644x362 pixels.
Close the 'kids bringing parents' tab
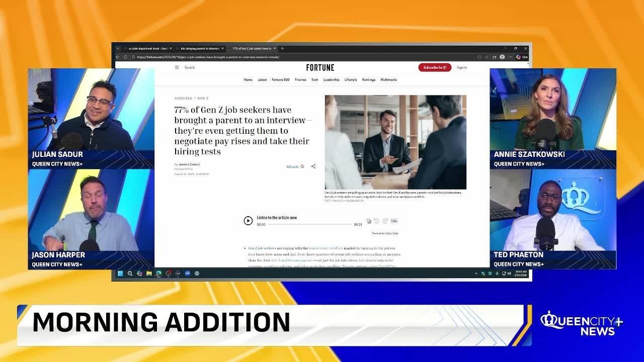pyautogui.click(x=223, y=48)
